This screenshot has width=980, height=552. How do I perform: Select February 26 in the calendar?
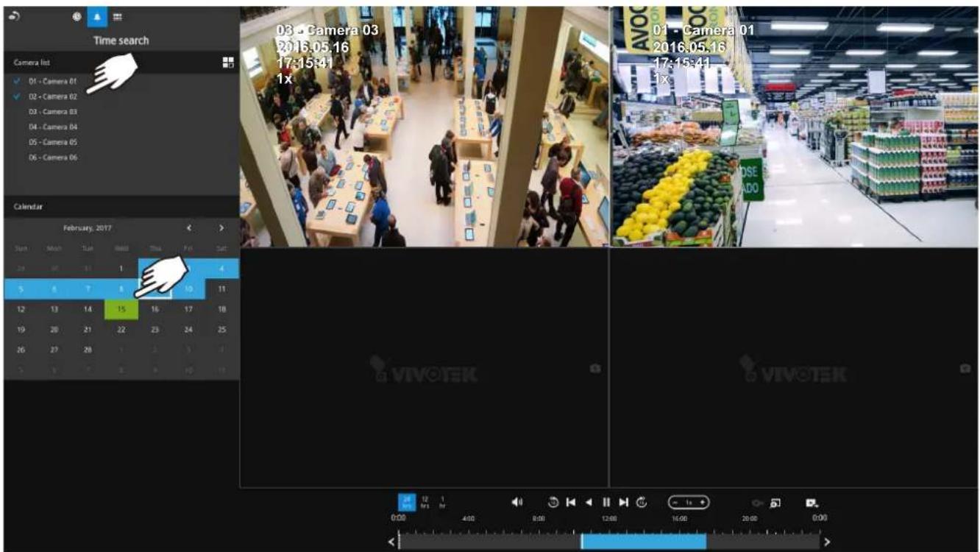pos(21,350)
